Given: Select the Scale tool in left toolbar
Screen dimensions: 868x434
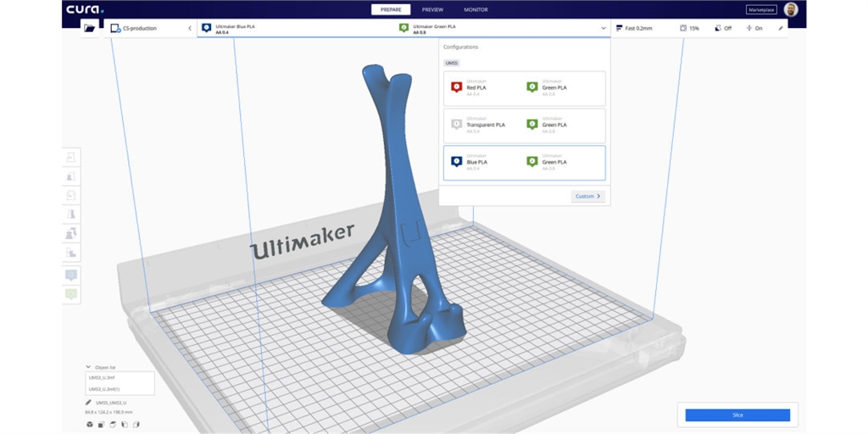Looking at the screenshot, I should 71,176.
